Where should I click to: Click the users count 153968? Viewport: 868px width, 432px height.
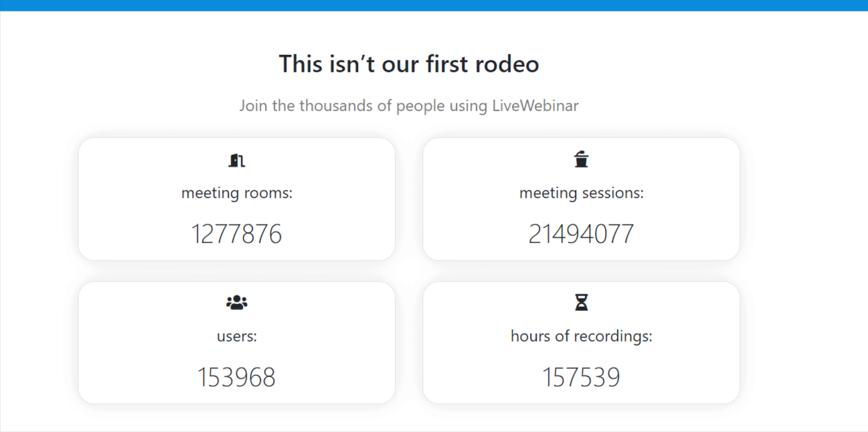(237, 377)
